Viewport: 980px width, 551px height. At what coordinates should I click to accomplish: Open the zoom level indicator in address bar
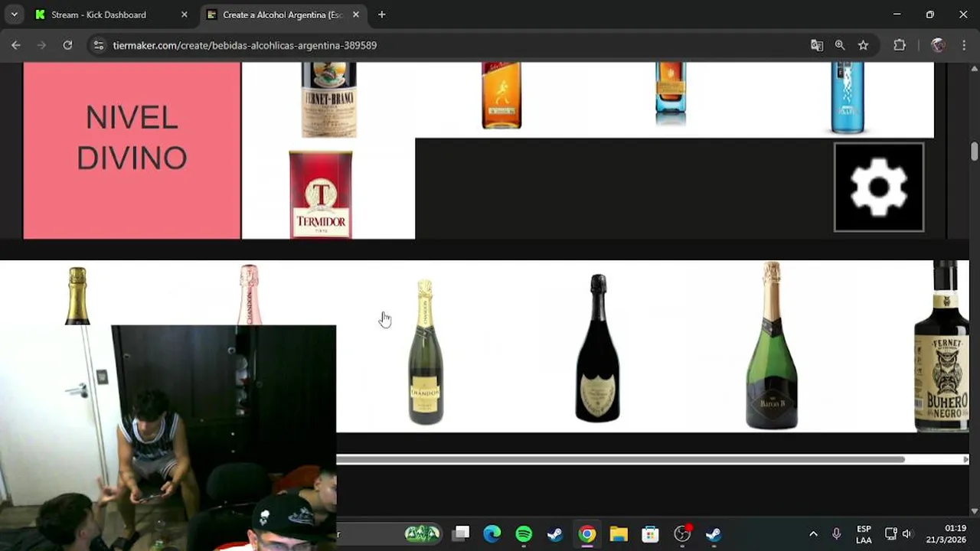[x=840, y=45]
